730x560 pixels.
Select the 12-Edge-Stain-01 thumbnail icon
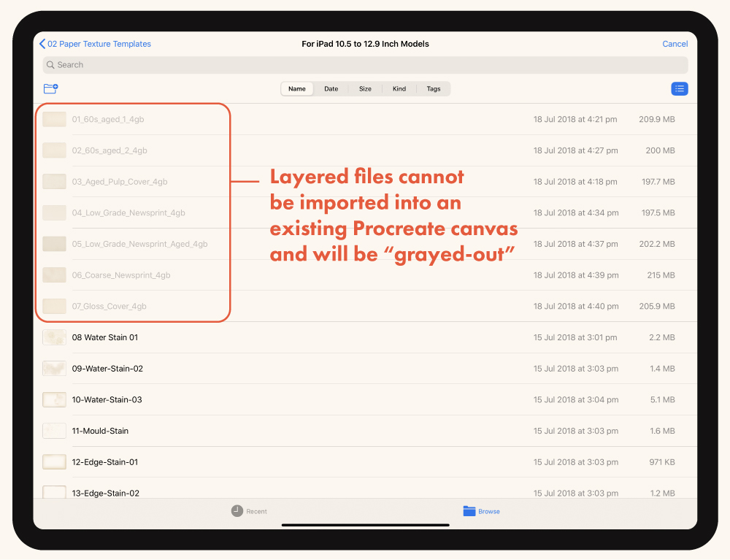click(54, 461)
